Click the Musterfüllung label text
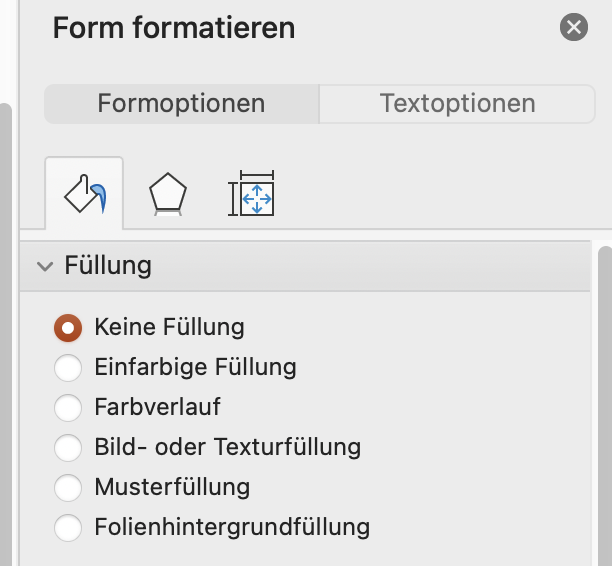Viewport: 612px width, 566px height. coord(173,487)
